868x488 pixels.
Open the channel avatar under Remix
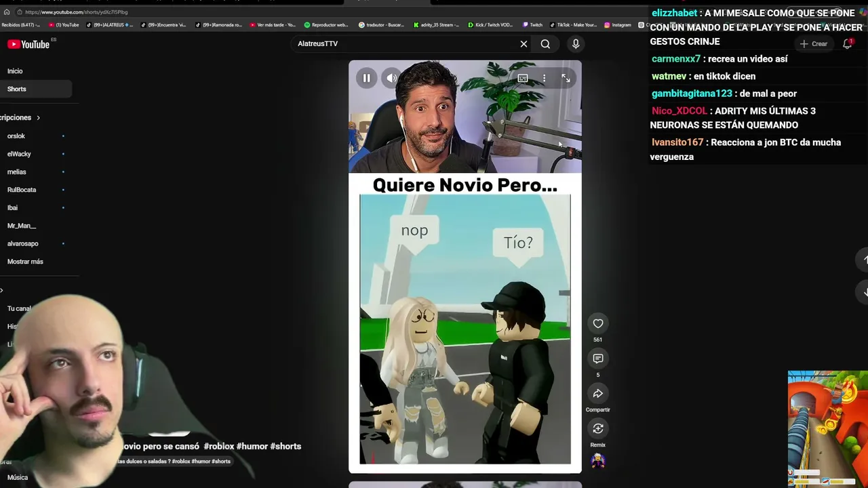(597, 461)
